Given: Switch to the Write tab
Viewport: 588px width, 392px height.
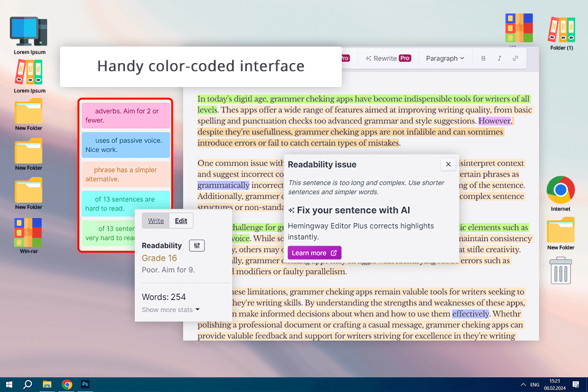Looking at the screenshot, I should 156,221.
